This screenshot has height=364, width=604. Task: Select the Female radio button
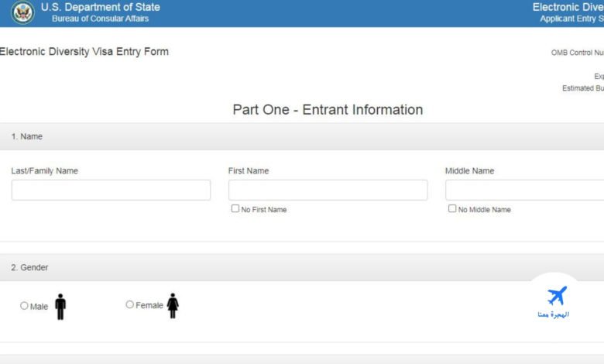tap(130, 304)
